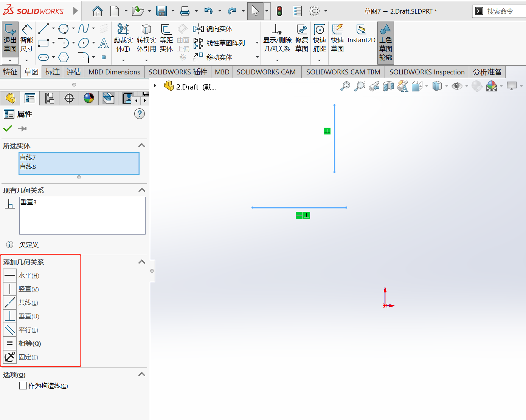
Task: Switch to the 标注 tab
Action: [53, 72]
